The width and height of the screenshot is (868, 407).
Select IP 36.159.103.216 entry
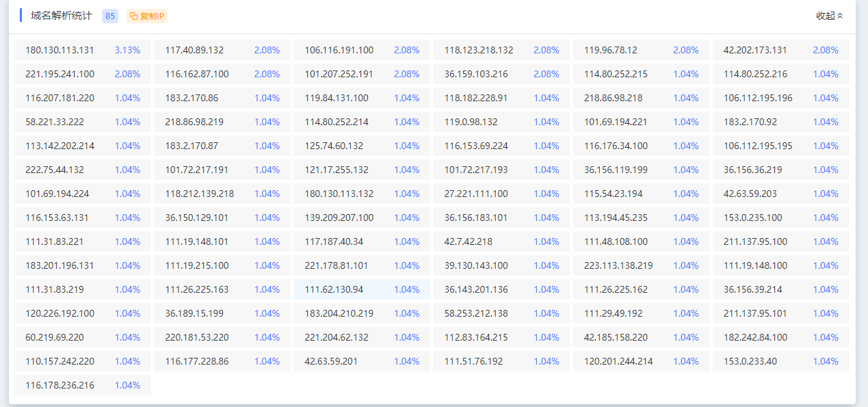coord(501,74)
